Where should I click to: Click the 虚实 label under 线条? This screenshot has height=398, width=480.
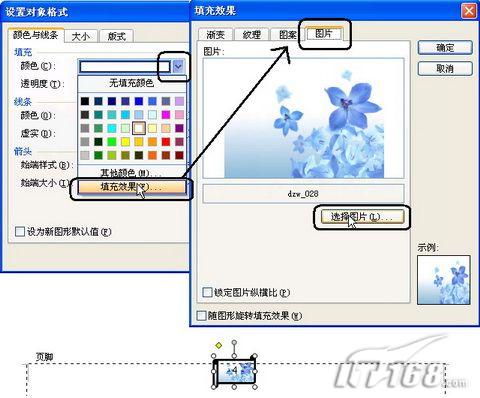pyautogui.click(x=38, y=133)
